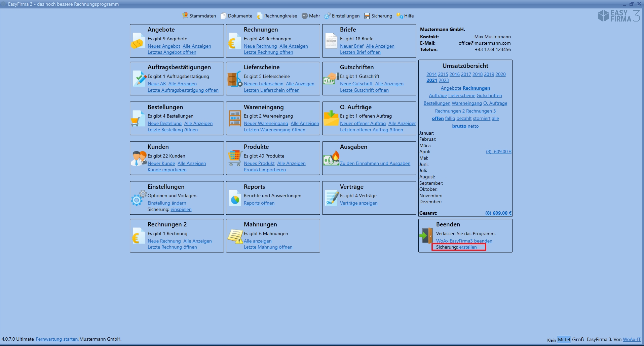Click the Mahnungen warning note icon

coord(235,236)
